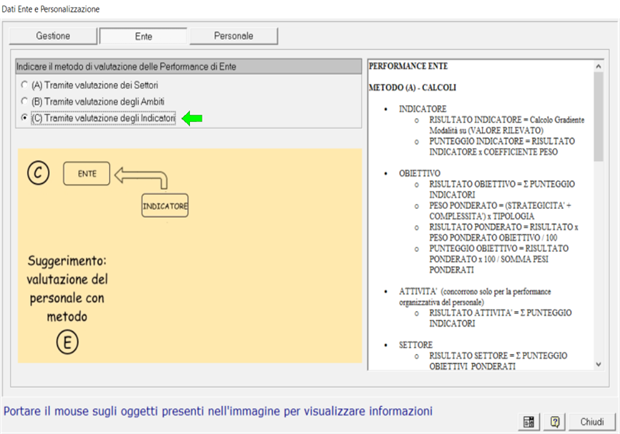Click the circled E symbol in diagram

[x=66, y=343]
